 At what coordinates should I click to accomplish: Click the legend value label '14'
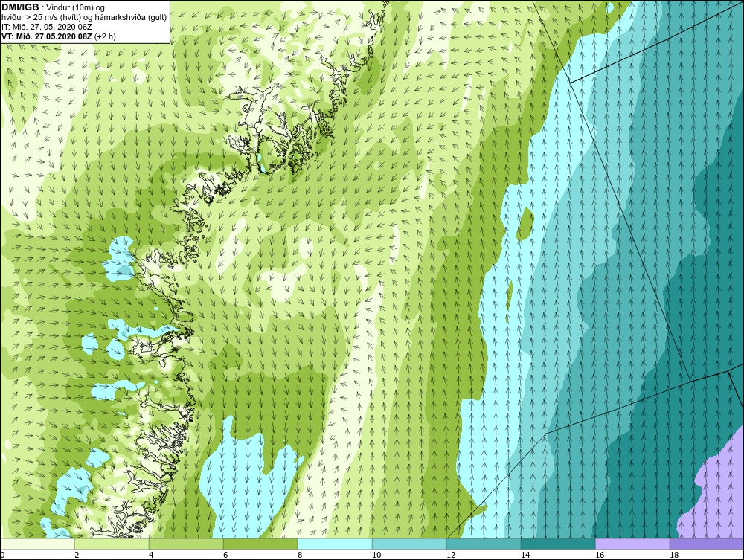click(x=525, y=555)
